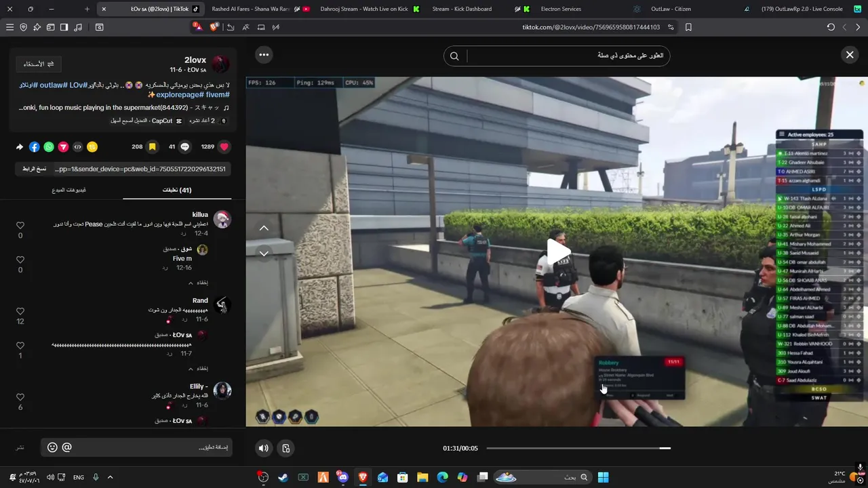Open the browser music note media icon
868x488 pixels.
[x=78, y=27]
